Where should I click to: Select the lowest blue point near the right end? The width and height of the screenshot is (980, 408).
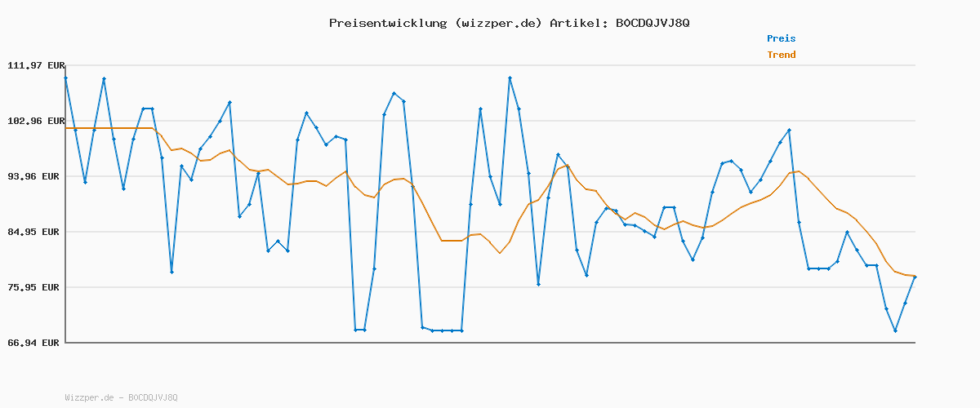point(895,330)
